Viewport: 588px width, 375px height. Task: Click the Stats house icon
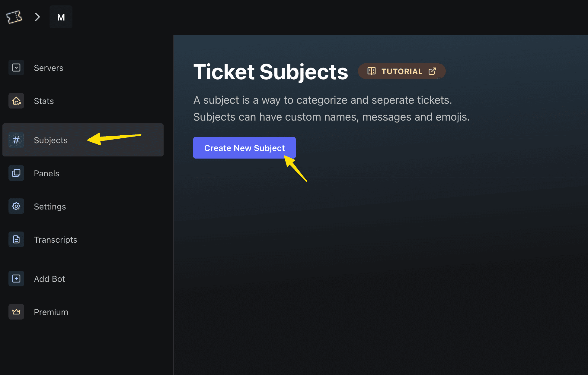[x=16, y=101]
